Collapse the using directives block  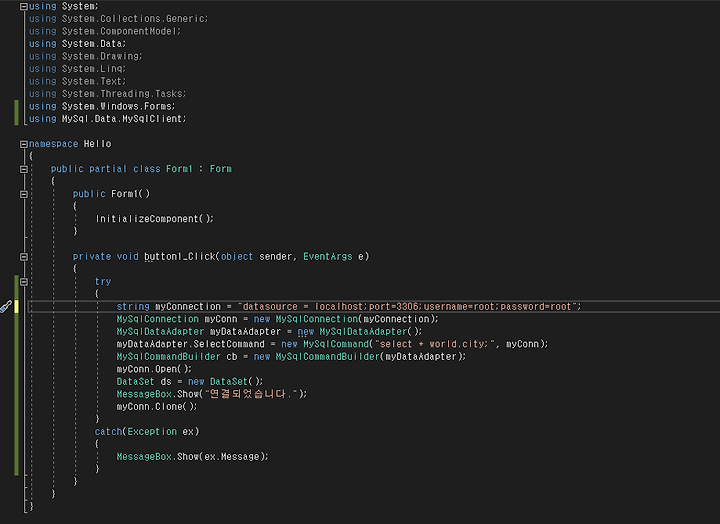coord(24,6)
